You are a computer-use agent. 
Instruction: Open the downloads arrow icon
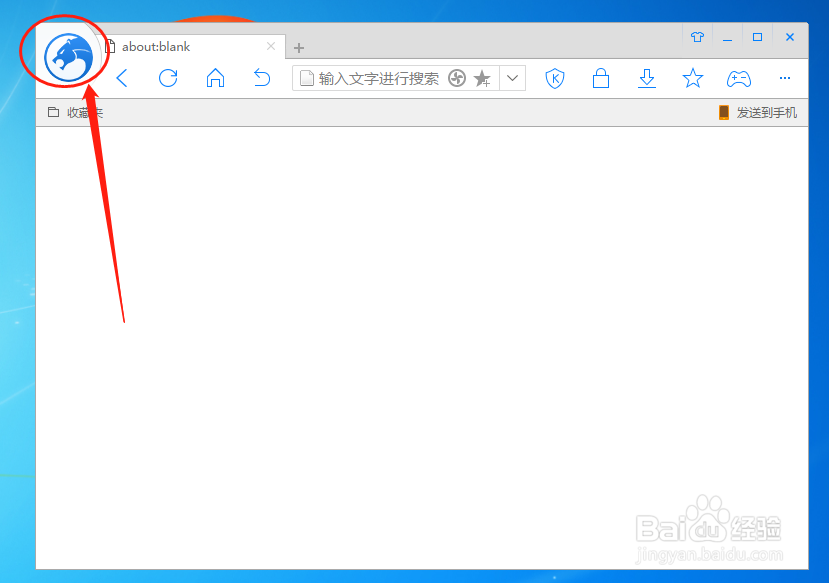tap(647, 78)
